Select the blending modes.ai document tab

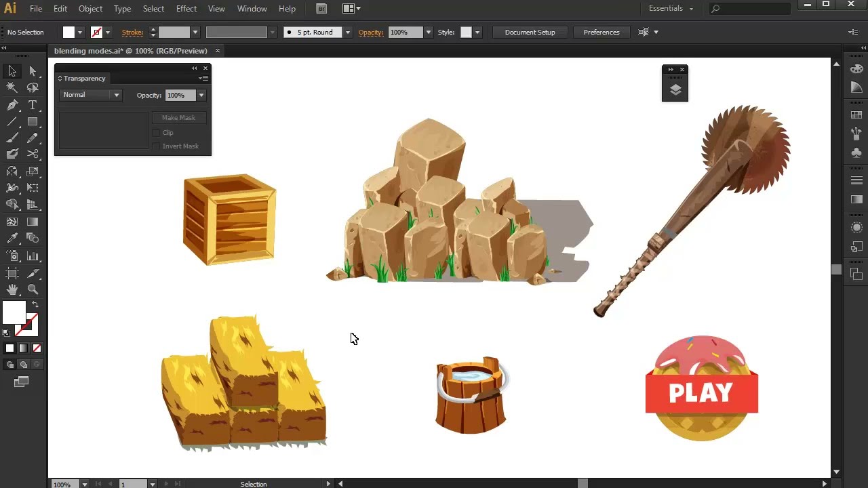click(131, 51)
